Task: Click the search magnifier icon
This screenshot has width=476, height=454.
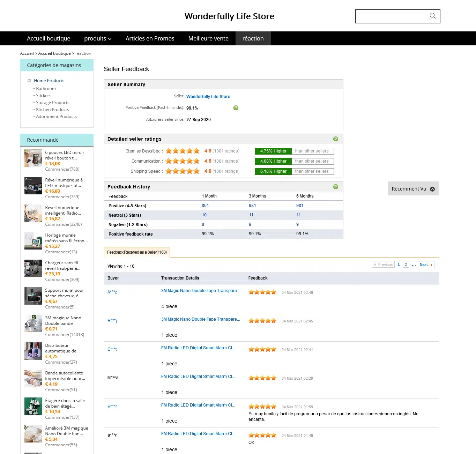Action: (x=432, y=16)
